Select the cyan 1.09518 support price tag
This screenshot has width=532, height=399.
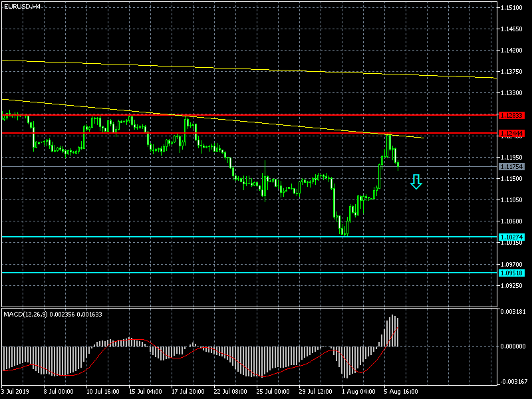point(512,273)
